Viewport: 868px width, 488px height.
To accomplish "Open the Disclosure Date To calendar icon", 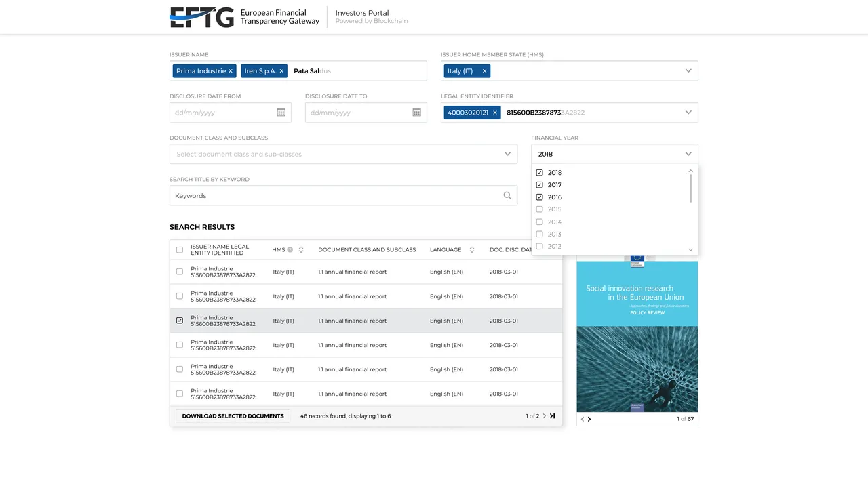I will click(x=416, y=113).
